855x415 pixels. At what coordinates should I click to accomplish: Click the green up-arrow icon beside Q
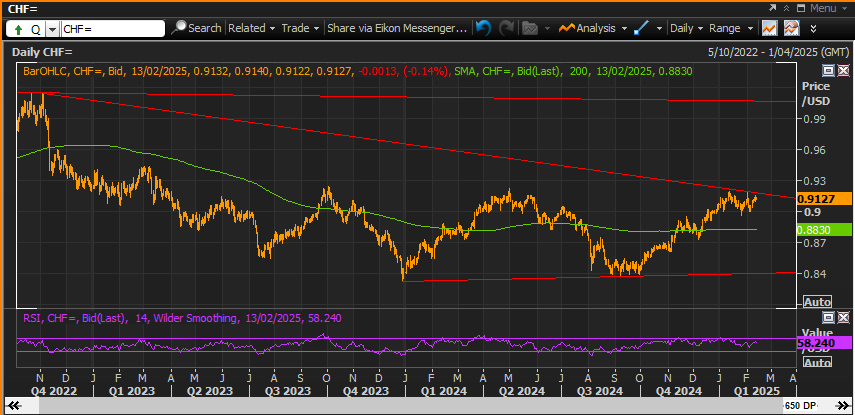pos(18,29)
